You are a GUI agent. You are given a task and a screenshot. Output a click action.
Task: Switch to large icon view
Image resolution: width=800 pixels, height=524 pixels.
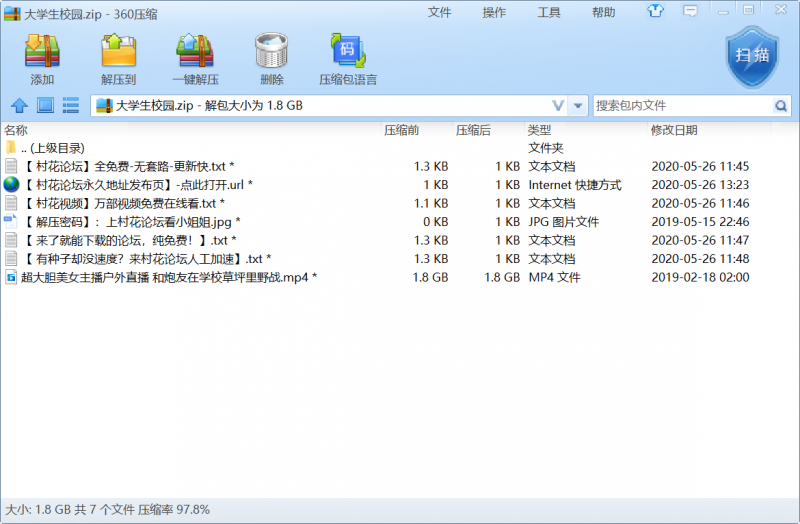click(x=45, y=105)
